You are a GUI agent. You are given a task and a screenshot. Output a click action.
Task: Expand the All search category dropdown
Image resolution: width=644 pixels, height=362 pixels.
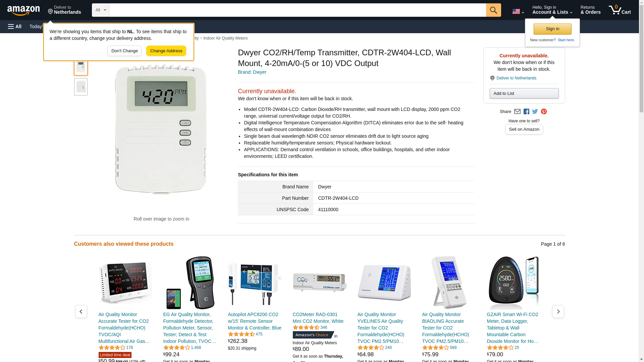[x=101, y=10]
